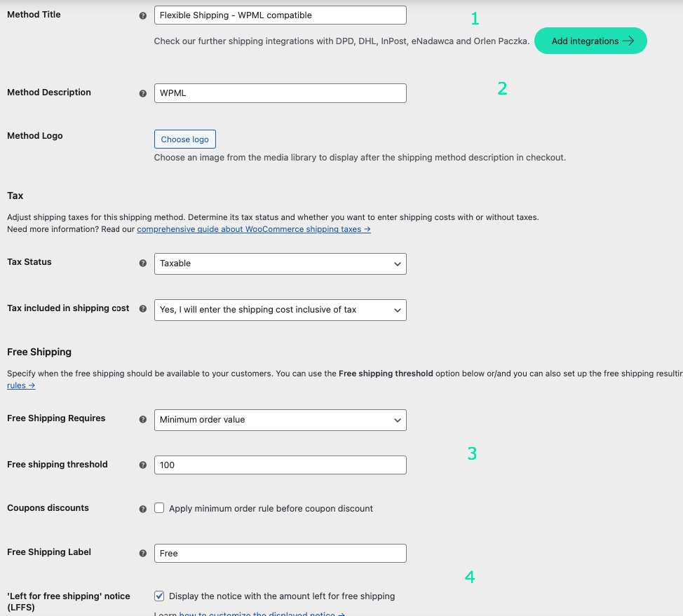
Task: Enable apply minimum order rule before coupon discount
Action: (x=159, y=508)
